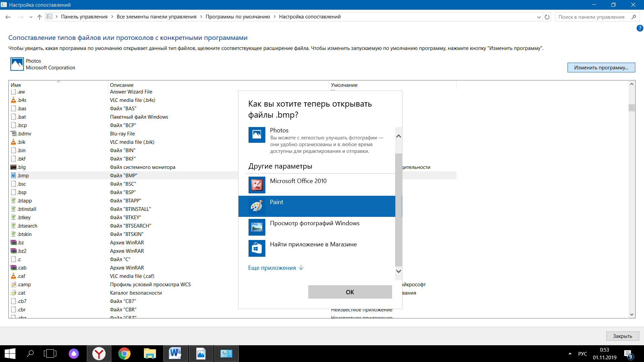Image resolution: width=644 pixels, height=362 pixels.
Task: Click the WinRAR icon for .cab
Action: 13,267
